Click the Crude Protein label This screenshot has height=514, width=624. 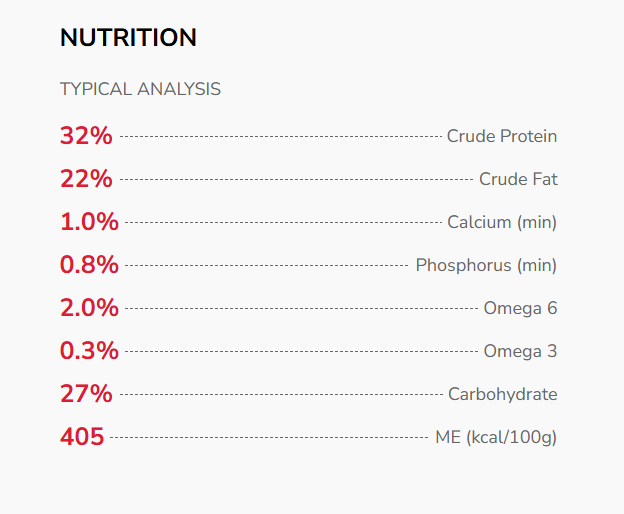(x=501, y=136)
